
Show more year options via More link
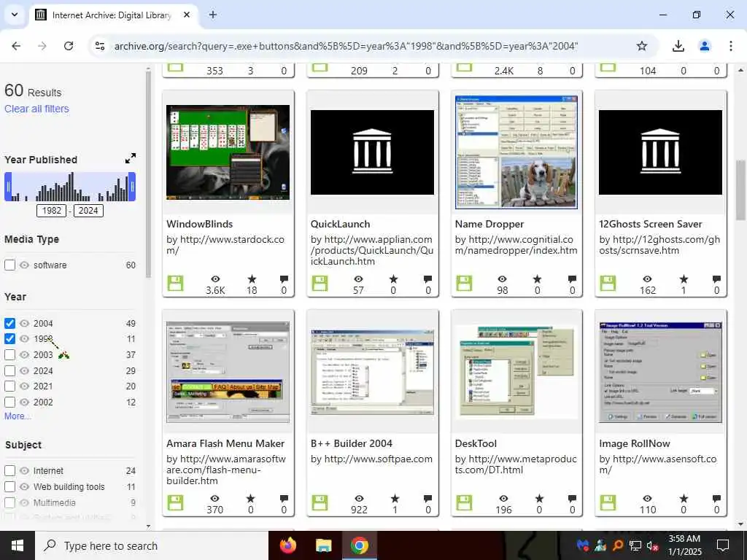coord(18,416)
